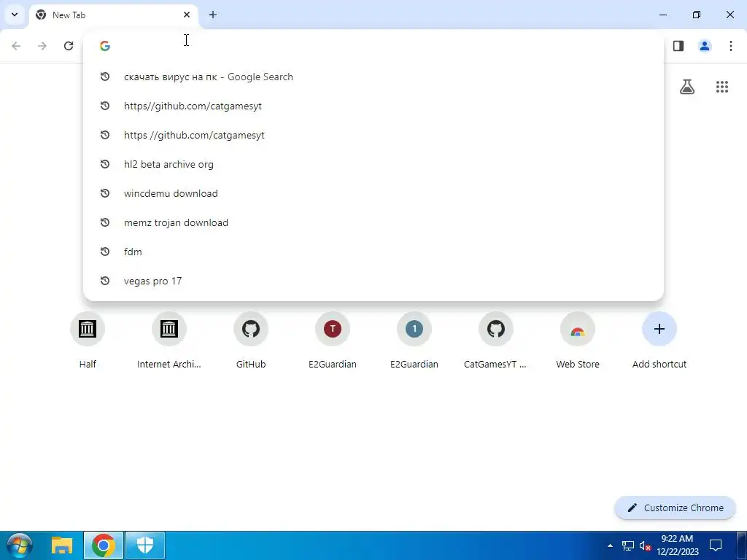Click Customize Chrome button
Screen dimensions: 747x560
[675, 507]
